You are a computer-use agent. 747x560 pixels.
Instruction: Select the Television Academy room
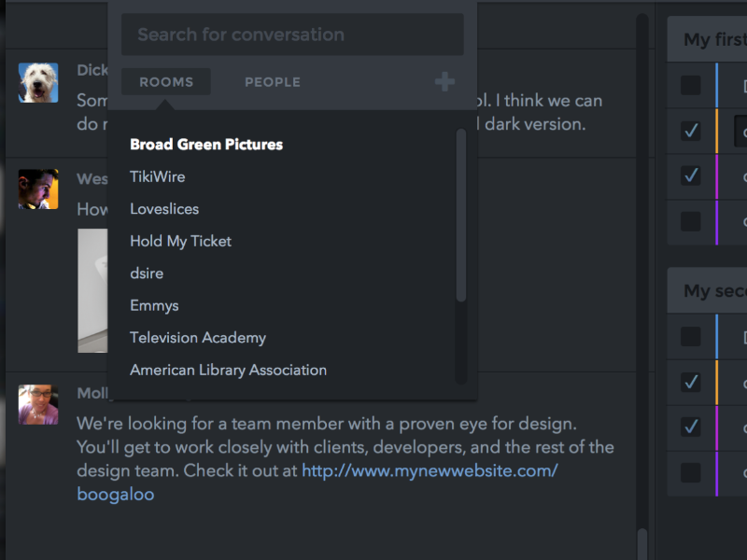tap(198, 337)
